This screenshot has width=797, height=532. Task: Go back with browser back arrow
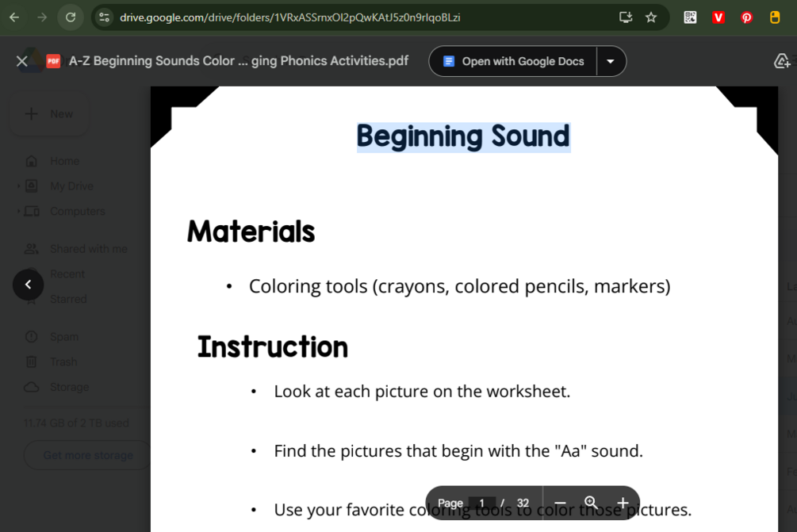[14, 17]
